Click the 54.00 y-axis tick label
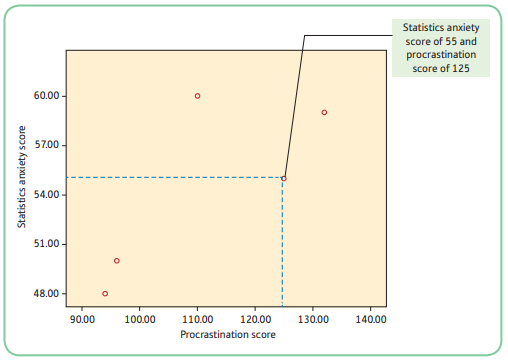The width and height of the screenshot is (508, 361). (46, 194)
